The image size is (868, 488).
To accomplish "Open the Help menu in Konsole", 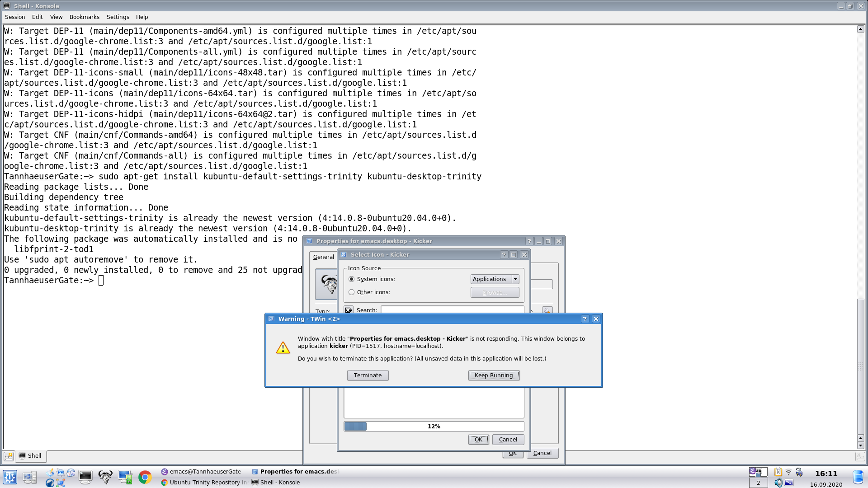I will point(142,17).
